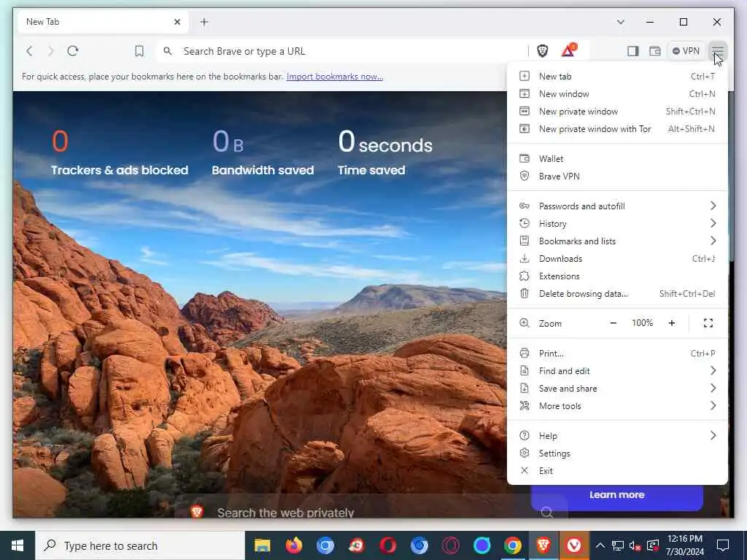The height and width of the screenshot is (560, 747).
Task: Click the Learn more button
Action: 617,495
